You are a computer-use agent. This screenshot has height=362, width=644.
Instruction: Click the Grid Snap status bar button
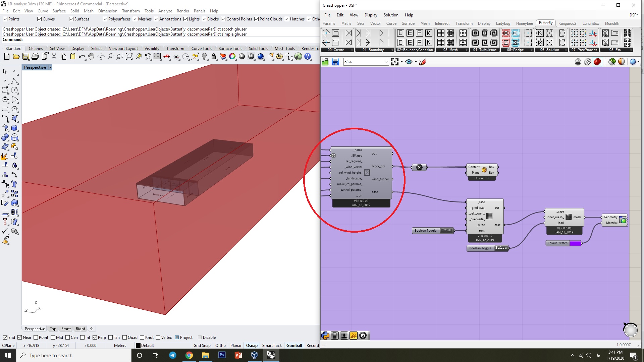pos(202,346)
